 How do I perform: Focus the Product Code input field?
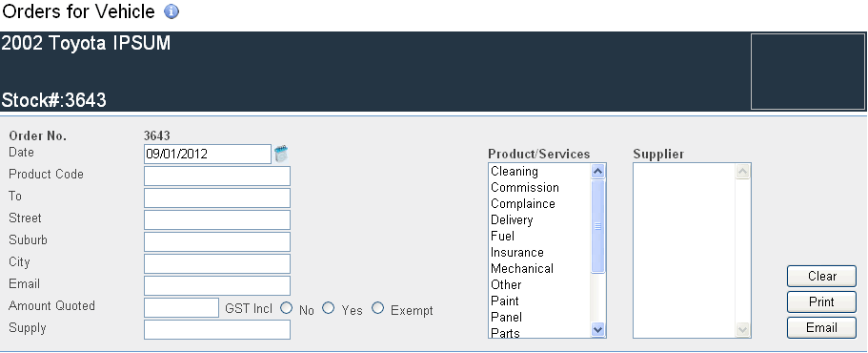pos(217,176)
